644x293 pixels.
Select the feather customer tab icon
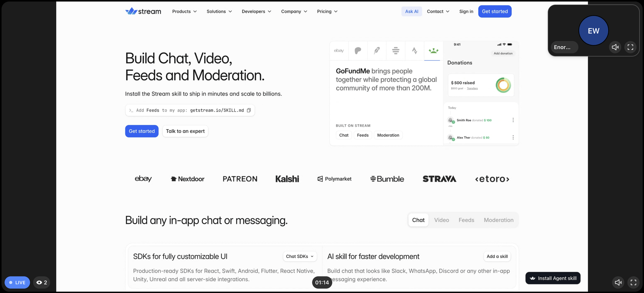coord(377,51)
